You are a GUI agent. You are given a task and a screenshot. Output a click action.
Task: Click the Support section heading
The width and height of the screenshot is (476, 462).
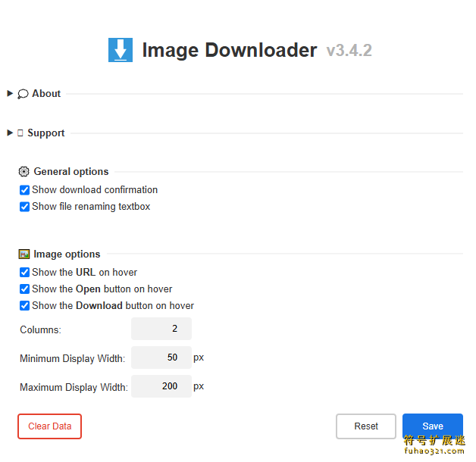click(x=45, y=133)
